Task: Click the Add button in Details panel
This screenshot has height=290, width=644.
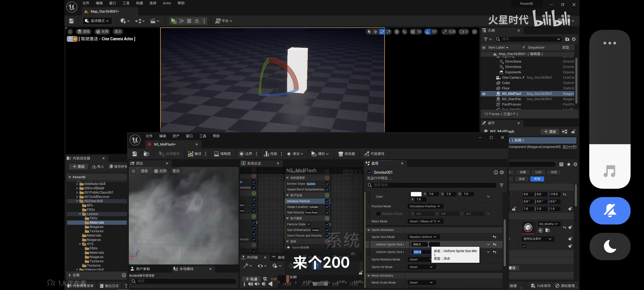Action: (550, 132)
